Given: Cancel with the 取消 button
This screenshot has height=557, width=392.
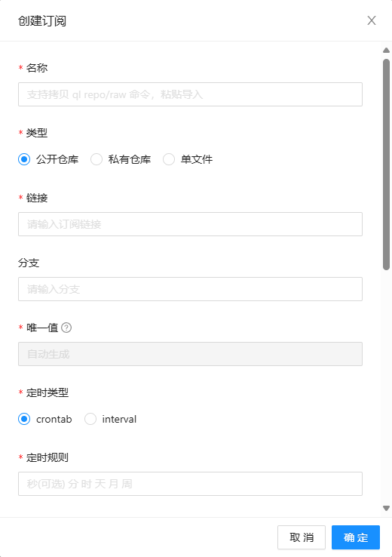Looking at the screenshot, I should 302,537.
